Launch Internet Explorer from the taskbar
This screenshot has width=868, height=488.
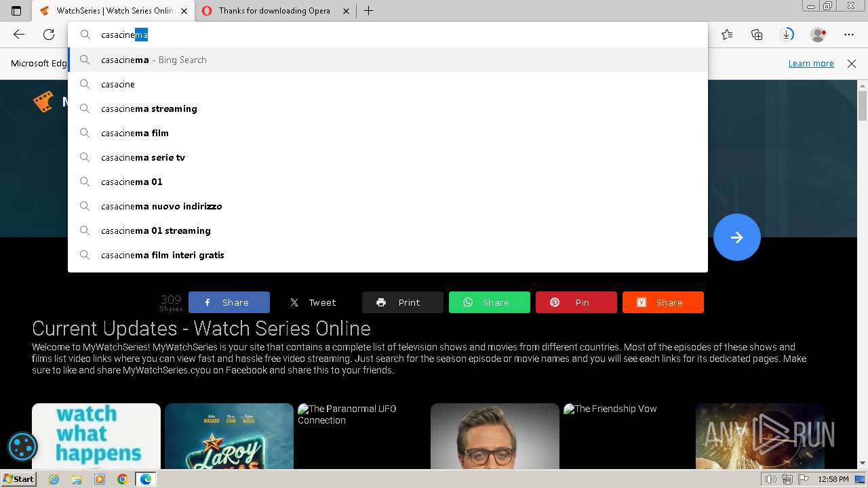click(x=54, y=479)
